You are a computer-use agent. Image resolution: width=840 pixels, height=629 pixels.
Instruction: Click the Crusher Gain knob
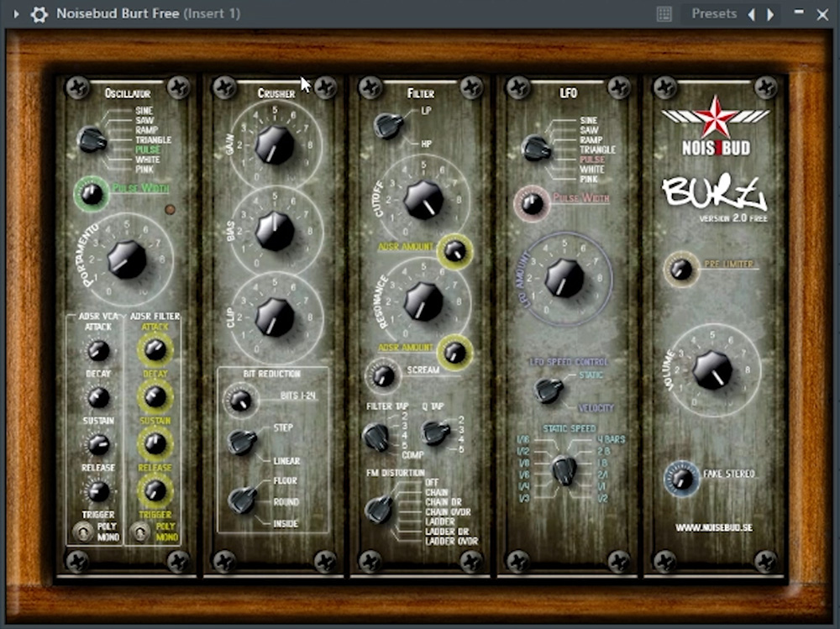275,144
